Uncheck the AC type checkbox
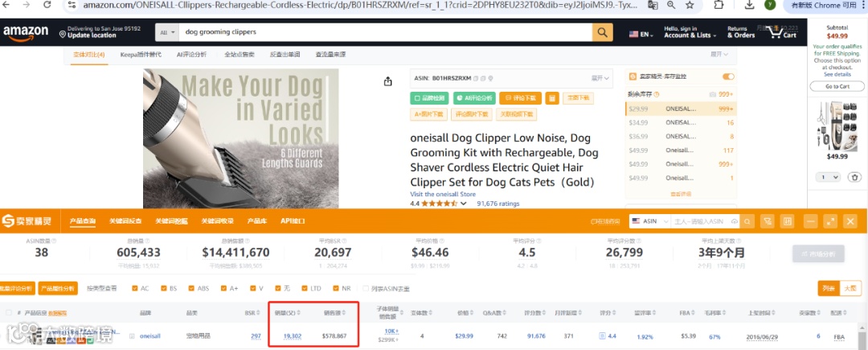Screen dimensions: 868x350 [135, 289]
